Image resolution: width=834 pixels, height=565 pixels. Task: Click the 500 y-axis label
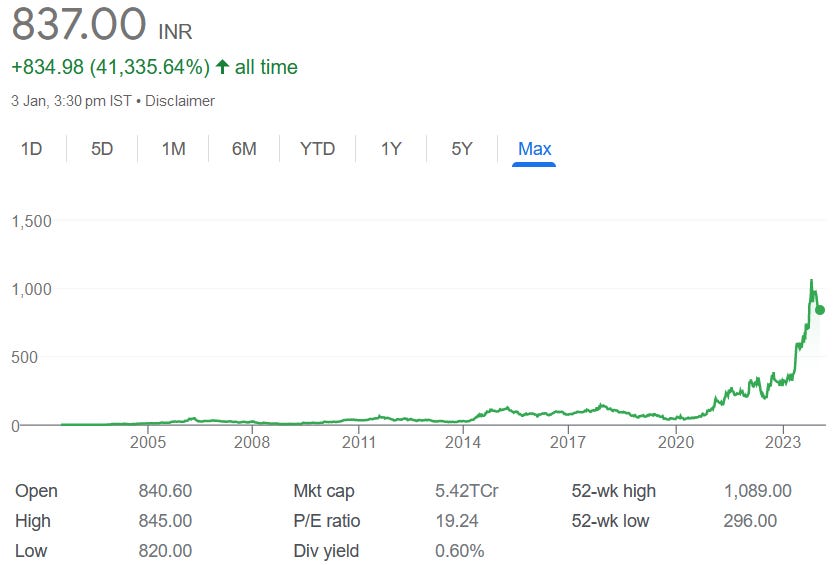coord(24,357)
